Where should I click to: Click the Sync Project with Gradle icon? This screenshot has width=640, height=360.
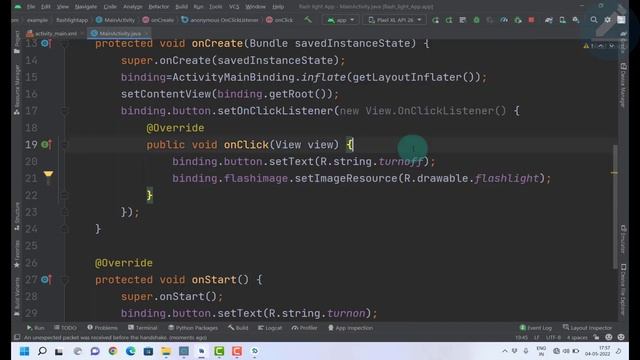click(x=549, y=20)
